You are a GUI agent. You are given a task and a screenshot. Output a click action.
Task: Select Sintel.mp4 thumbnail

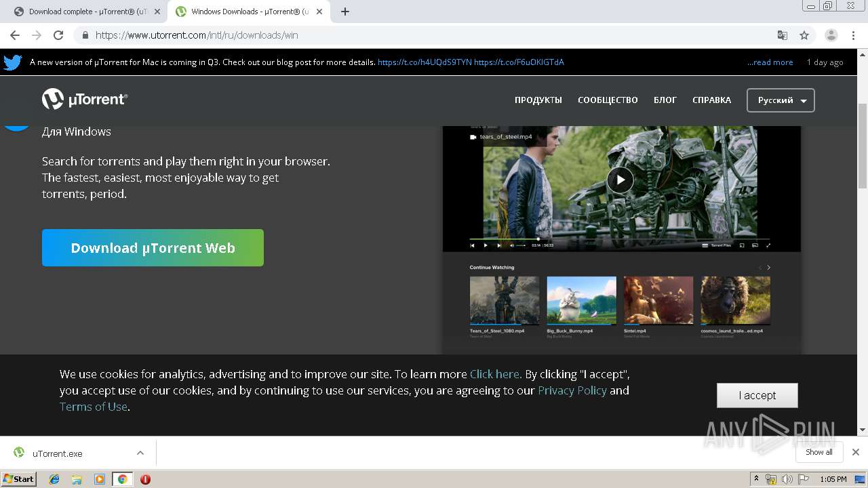coord(658,300)
